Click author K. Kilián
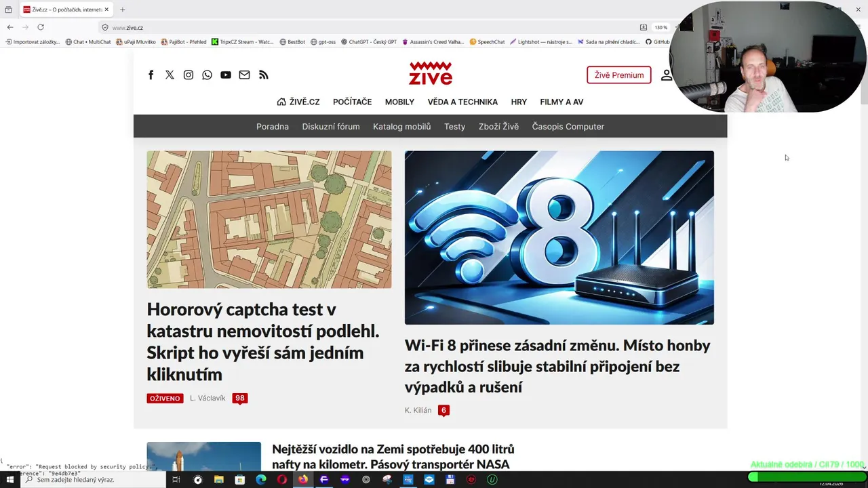 pos(418,410)
